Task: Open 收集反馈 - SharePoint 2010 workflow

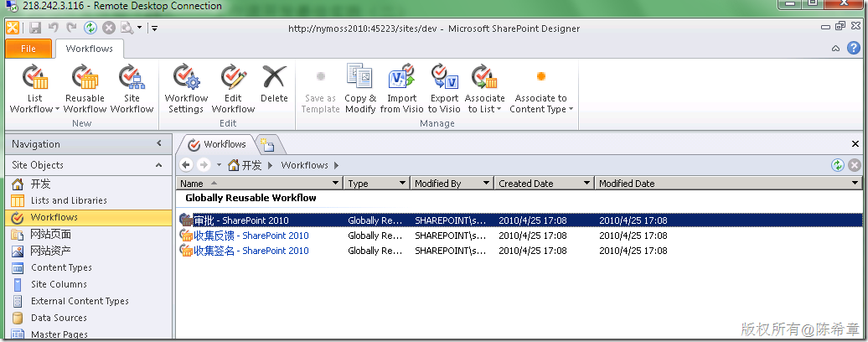Action: [x=251, y=236]
